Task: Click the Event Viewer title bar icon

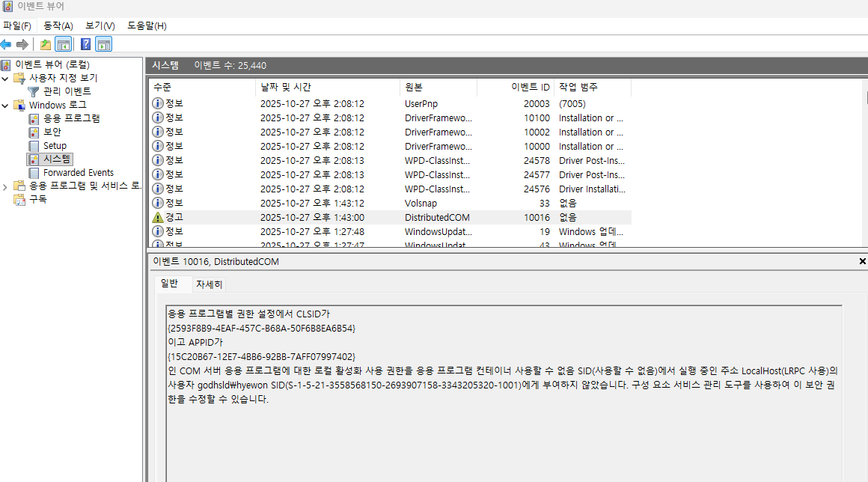Action: tap(7, 6)
